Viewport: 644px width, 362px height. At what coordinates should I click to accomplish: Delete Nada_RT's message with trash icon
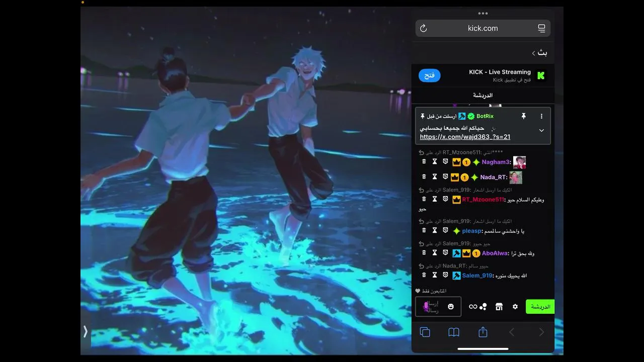pos(424,177)
